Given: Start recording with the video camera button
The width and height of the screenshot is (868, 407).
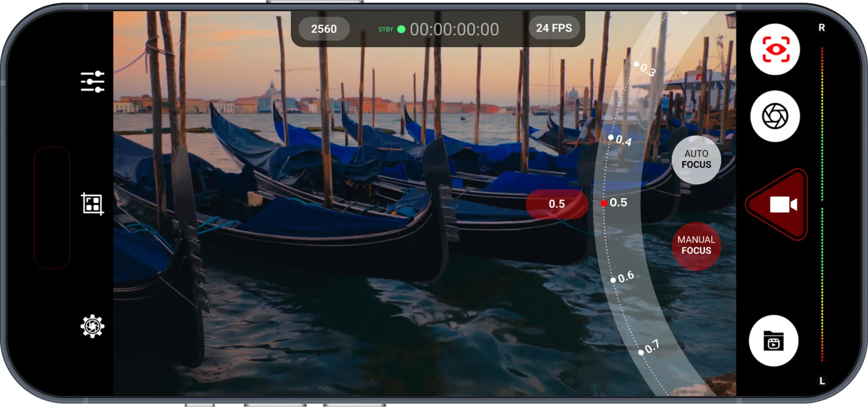Looking at the screenshot, I should coord(782,205).
